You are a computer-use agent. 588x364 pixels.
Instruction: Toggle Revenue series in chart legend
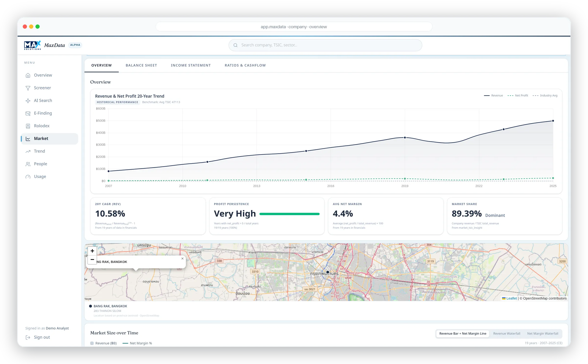[x=493, y=95]
